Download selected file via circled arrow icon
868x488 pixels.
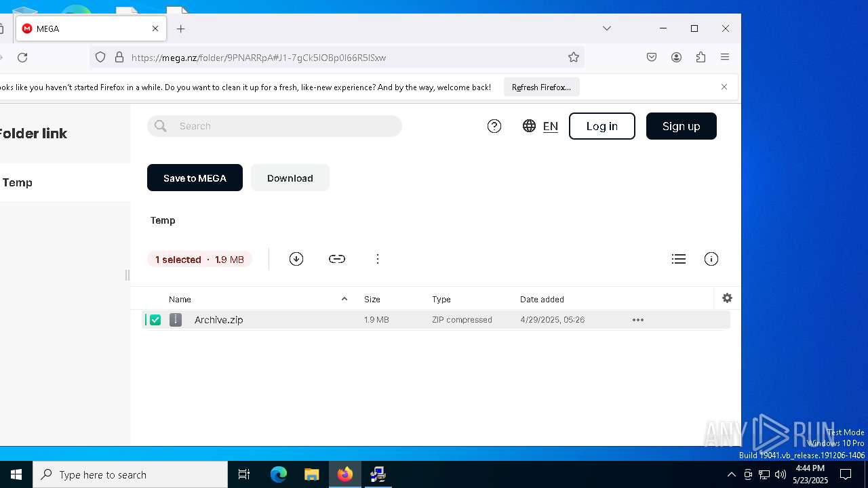coord(296,259)
